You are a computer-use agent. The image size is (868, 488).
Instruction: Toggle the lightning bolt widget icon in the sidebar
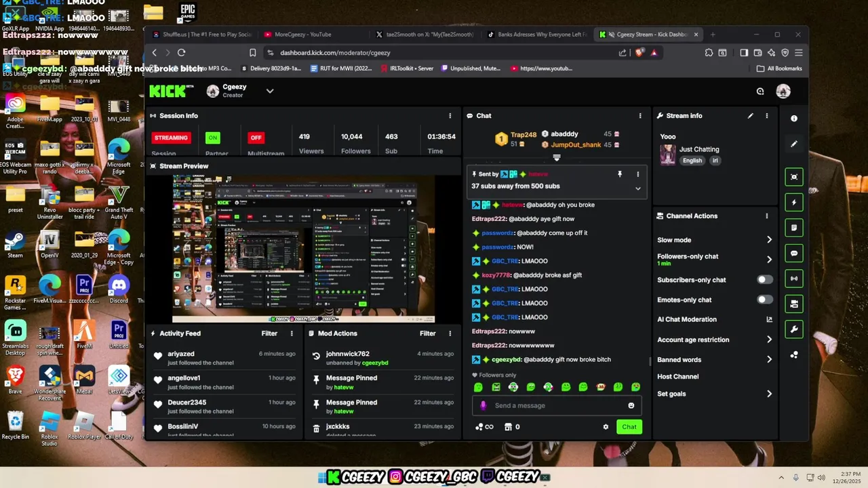pyautogui.click(x=794, y=203)
